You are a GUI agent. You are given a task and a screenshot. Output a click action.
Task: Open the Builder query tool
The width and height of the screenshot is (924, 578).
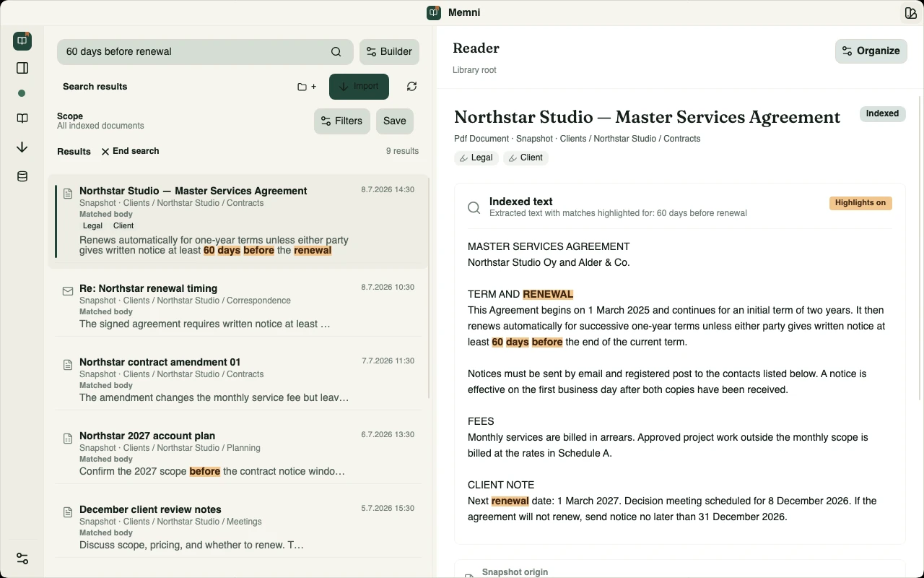click(x=389, y=52)
